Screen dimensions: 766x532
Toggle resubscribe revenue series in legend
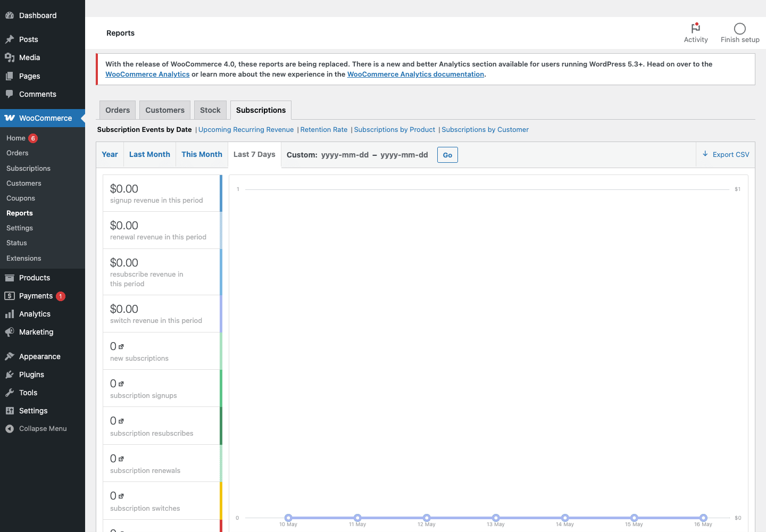tap(162, 272)
